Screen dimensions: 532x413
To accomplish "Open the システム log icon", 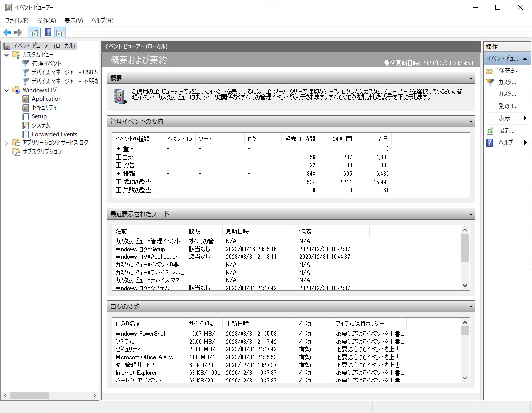I will point(25,125).
